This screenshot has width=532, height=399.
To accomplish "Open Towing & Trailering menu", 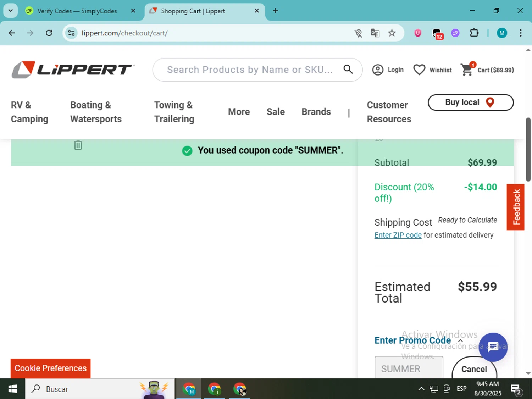I will coord(174,112).
